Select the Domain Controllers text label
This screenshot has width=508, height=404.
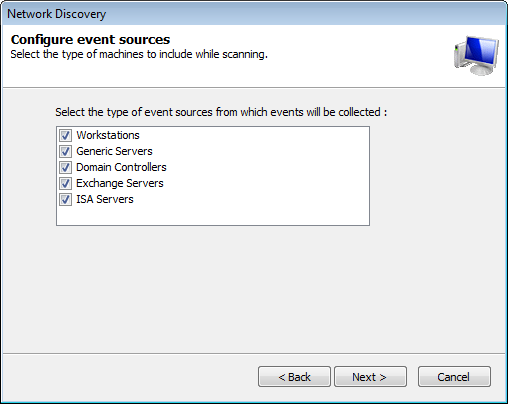pos(121,167)
